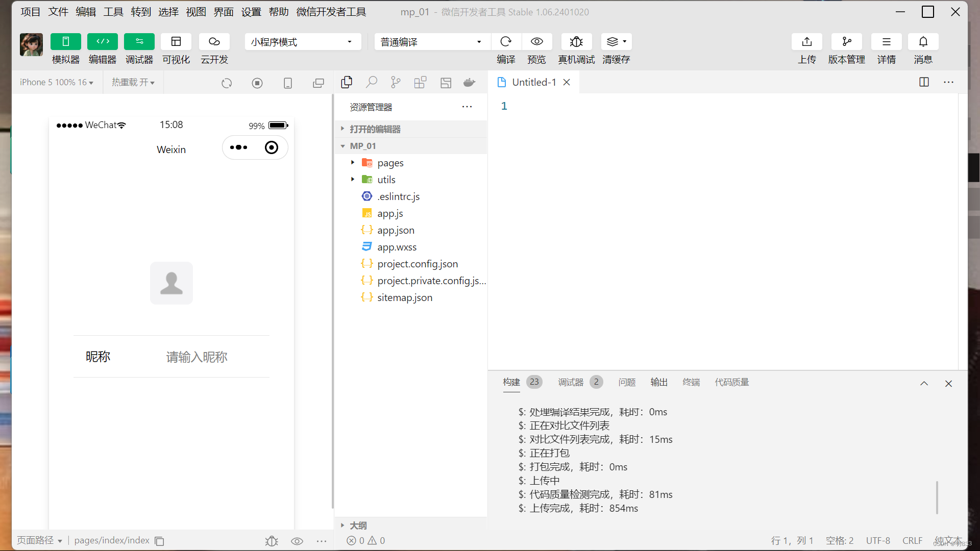Switch to the 终端 terminal tab
The width and height of the screenshot is (980, 551).
(691, 382)
